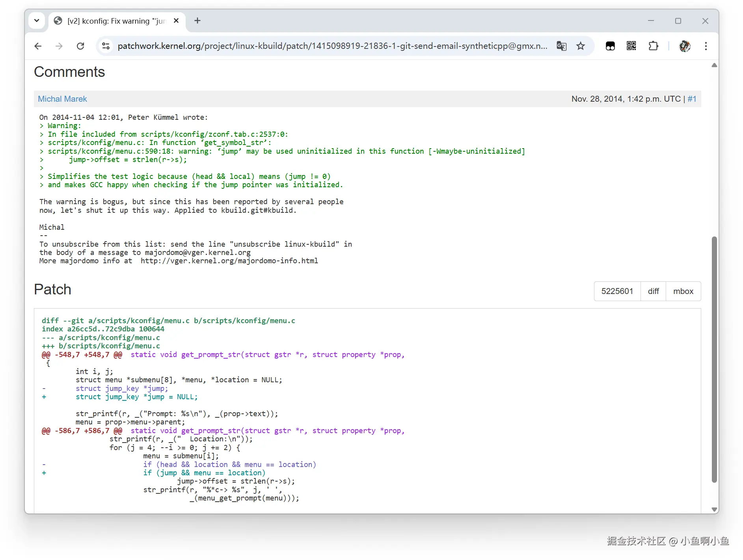Reload the patchwork page
Image resolution: width=743 pixels, height=560 pixels.
coord(80,46)
